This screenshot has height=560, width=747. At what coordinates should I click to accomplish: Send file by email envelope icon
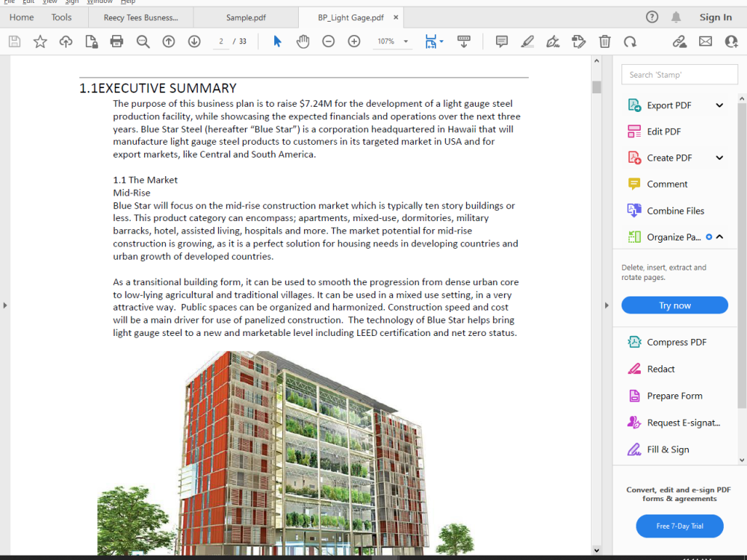tap(706, 41)
